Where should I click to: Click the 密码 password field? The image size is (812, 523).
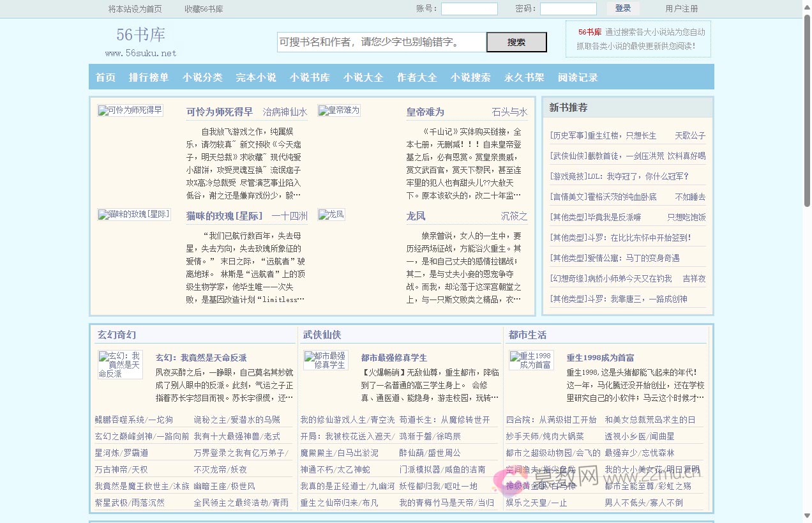click(568, 9)
